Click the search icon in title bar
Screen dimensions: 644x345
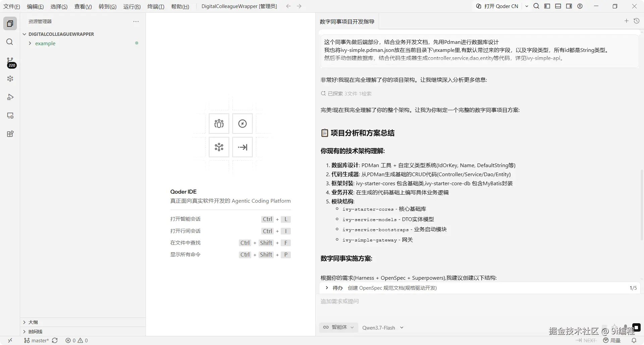pyautogui.click(x=536, y=6)
